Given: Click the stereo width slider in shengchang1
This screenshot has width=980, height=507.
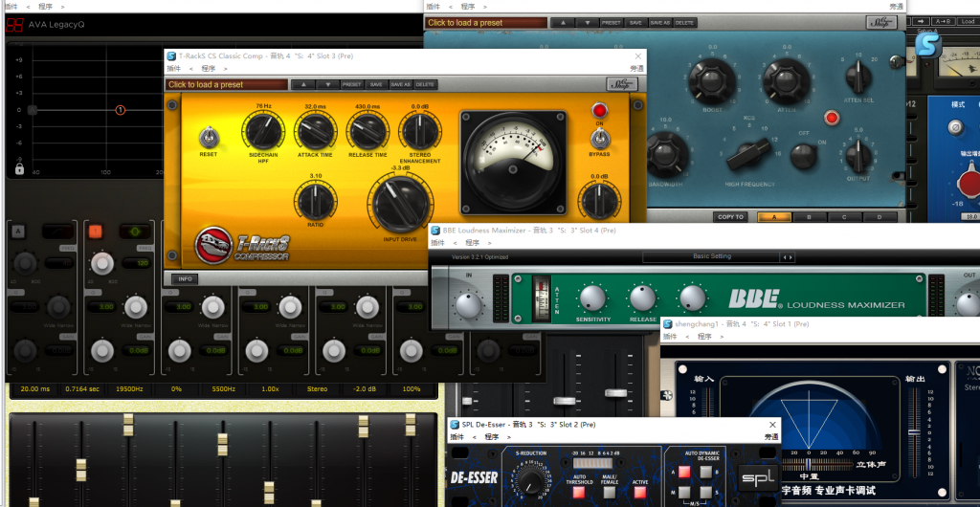Looking at the screenshot, I should (x=808, y=463).
